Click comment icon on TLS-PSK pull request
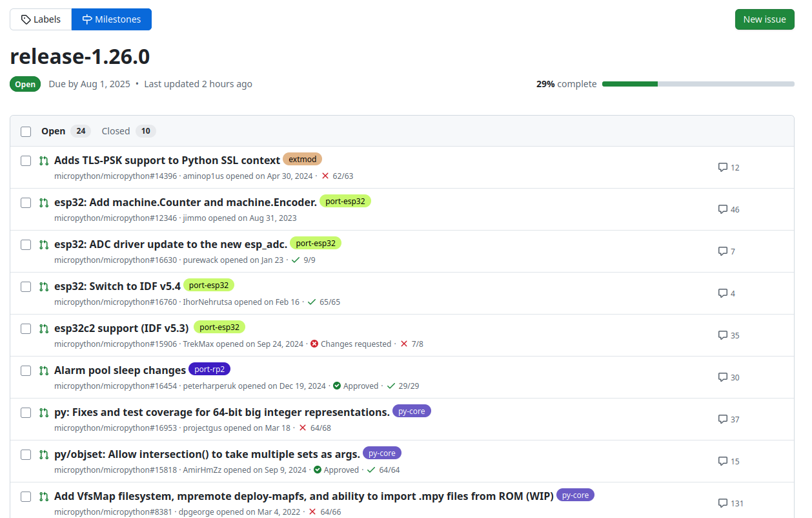The height and width of the screenshot is (518, 812). point(723,167)
